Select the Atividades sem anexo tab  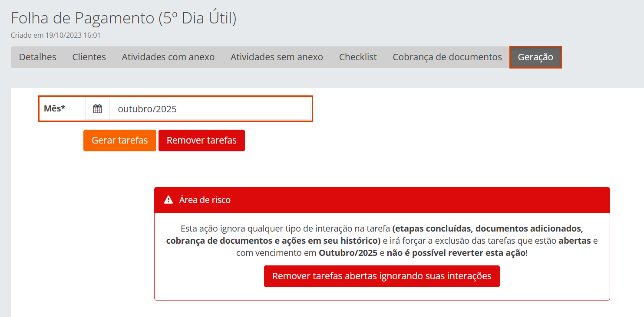[277, 57]
